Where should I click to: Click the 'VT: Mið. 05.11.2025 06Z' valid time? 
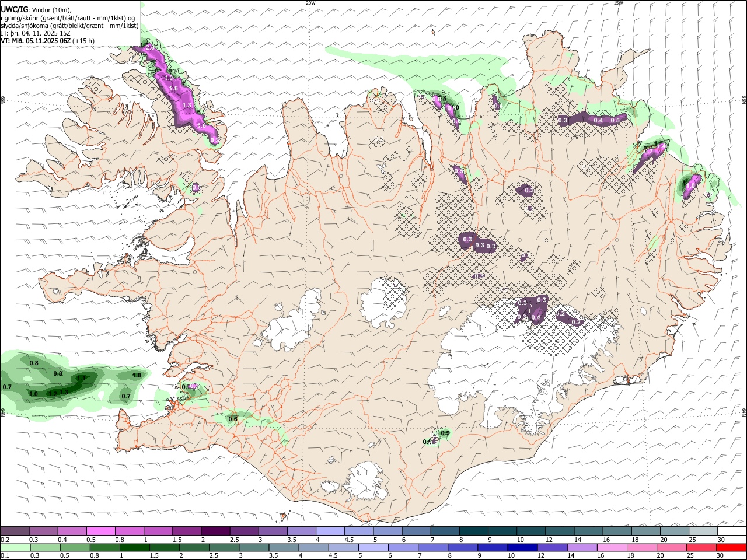click(x=36, y=41)
